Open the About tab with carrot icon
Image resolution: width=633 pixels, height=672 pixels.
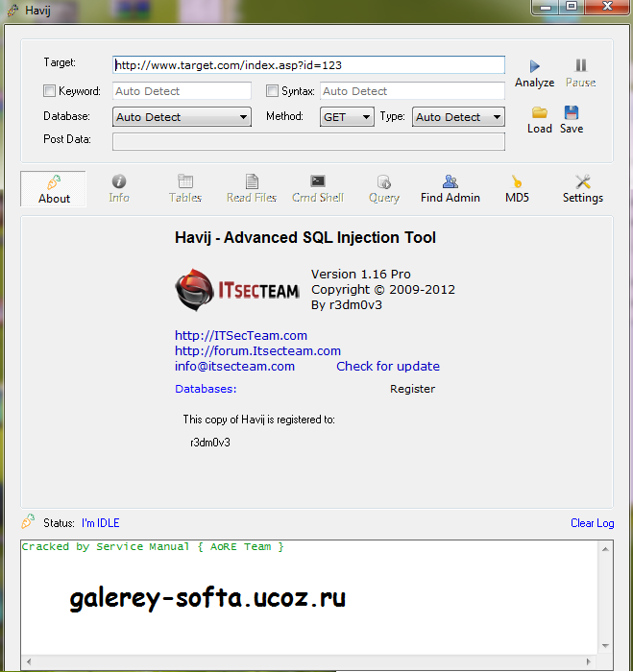click(54, 189)
